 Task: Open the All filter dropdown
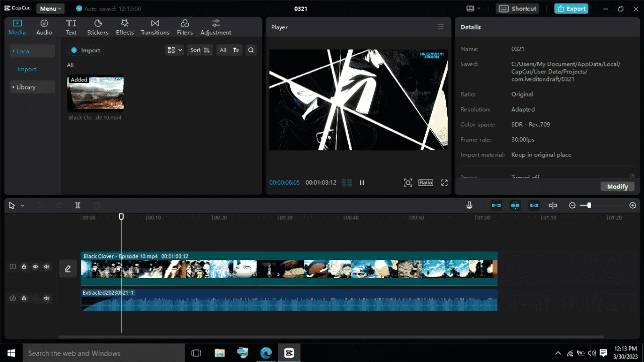coord(229,50)
